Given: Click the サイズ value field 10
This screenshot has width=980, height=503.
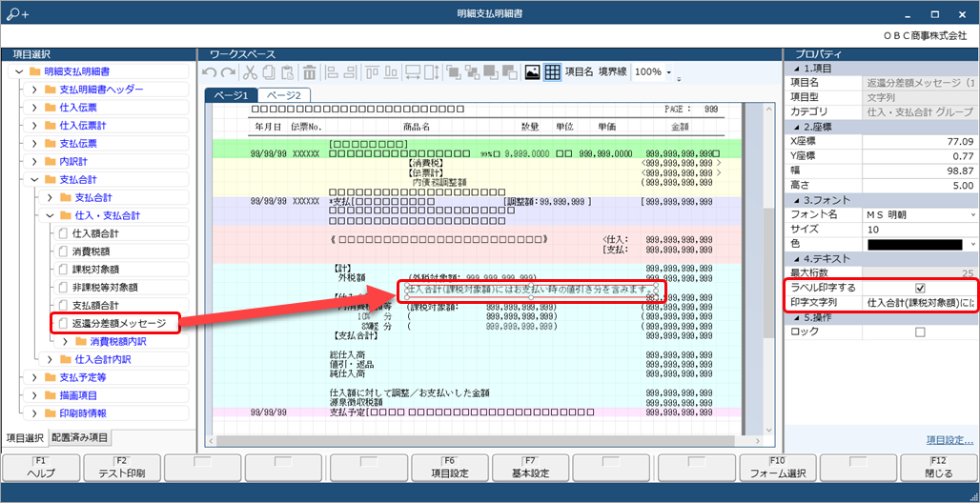Looking at the screenshot, I should [x=920, y=229].
